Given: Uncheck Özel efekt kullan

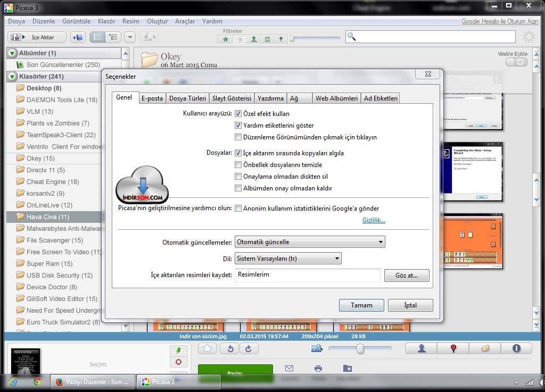Looking at the screenshot, I should (x=238, y=113).
